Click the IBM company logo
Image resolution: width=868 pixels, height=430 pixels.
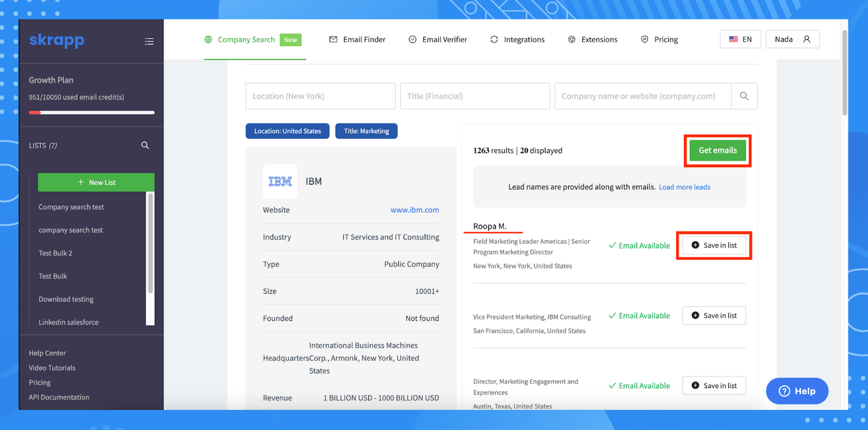(280, 181)
